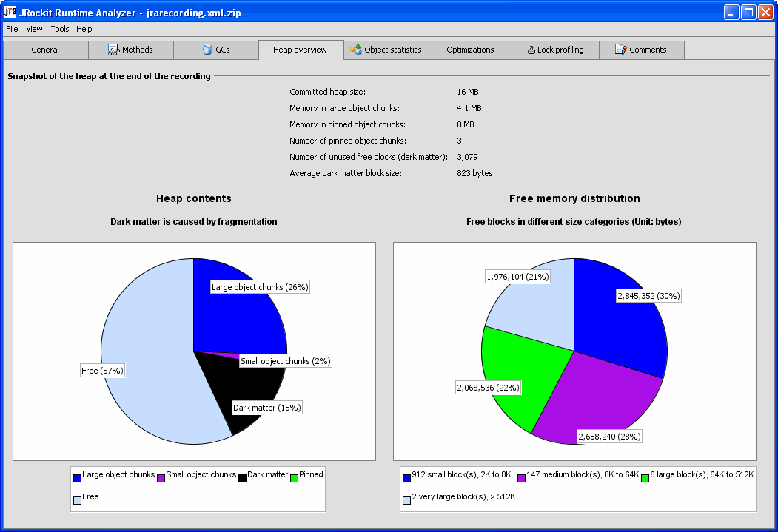The width and height of the screenshot is (778, 532).
Task: Click the Small object chunks (2%) pie label
Action: 285,361
